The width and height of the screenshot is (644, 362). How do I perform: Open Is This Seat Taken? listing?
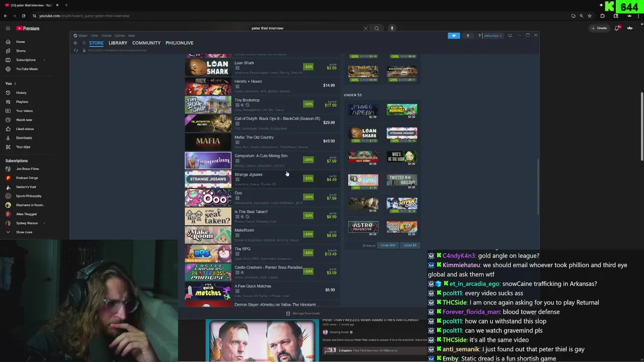tap(262, 216)
